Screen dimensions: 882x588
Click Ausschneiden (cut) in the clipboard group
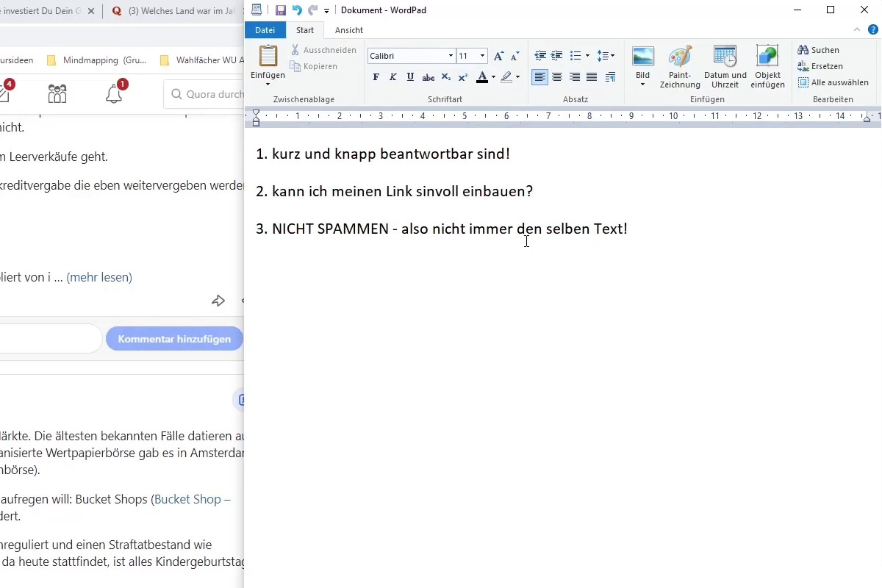pyautogui.click(x=323, y=50)
